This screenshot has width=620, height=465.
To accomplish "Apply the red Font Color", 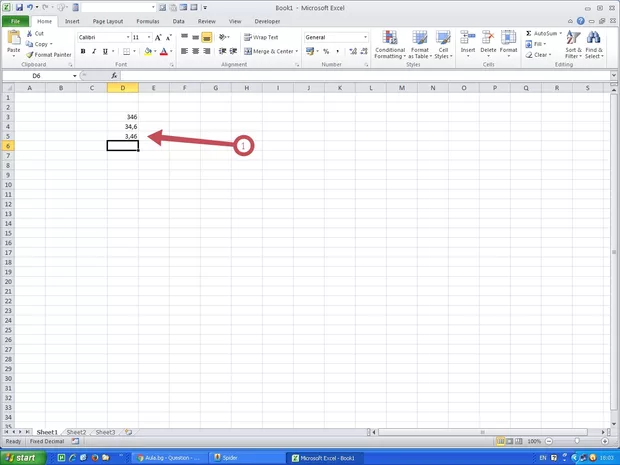I will tap(164, 51).
